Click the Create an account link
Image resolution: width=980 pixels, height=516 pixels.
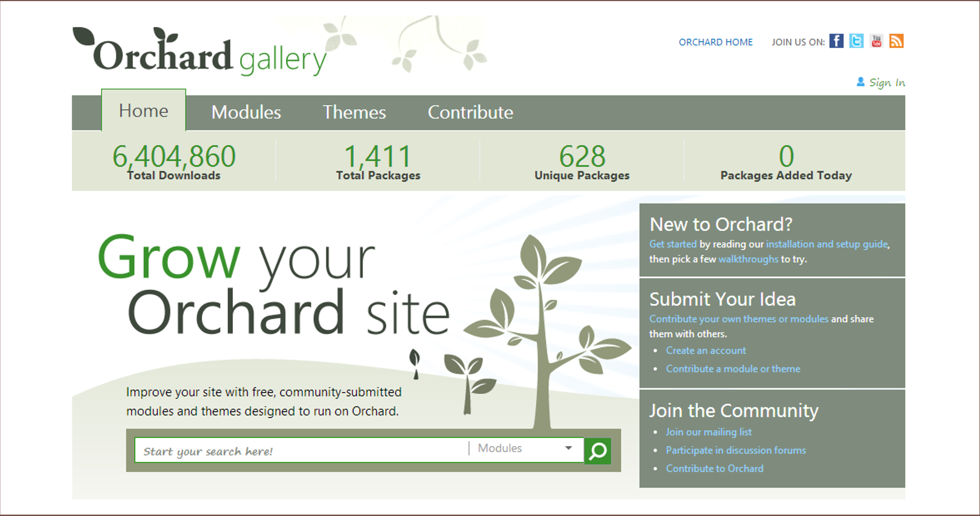click(x=706, y=351)
